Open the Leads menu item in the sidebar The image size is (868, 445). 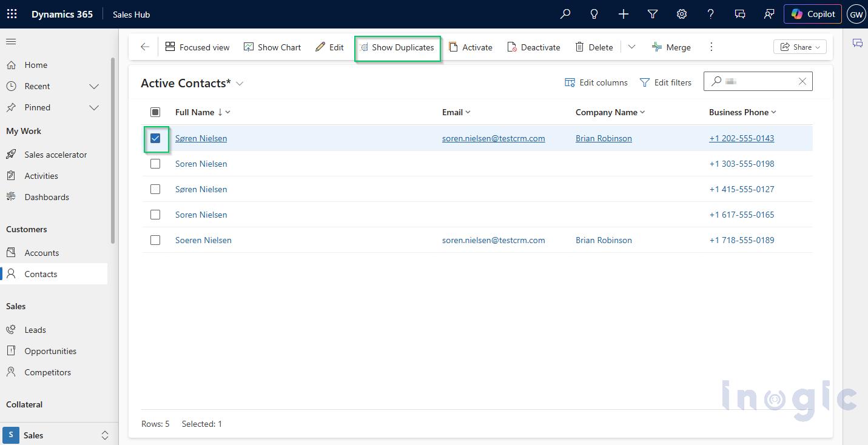[35, 329]
